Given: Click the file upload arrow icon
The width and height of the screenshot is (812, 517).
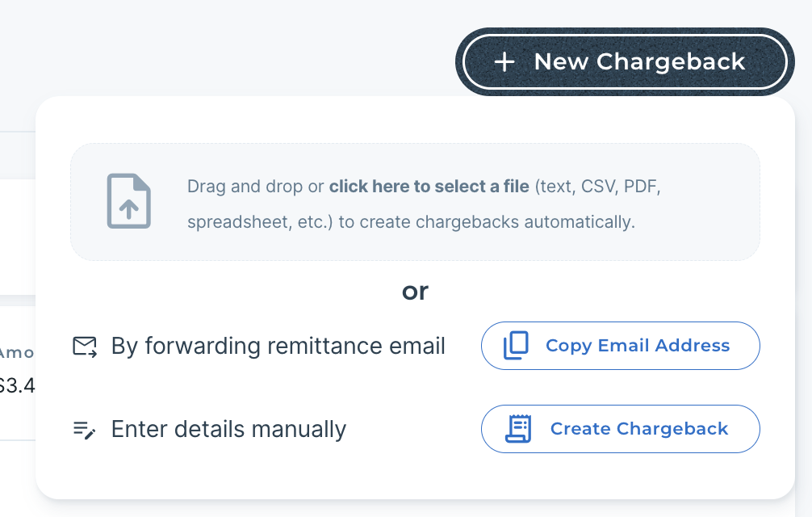Looking at the screenshot, I should click(x=129, y=201).
